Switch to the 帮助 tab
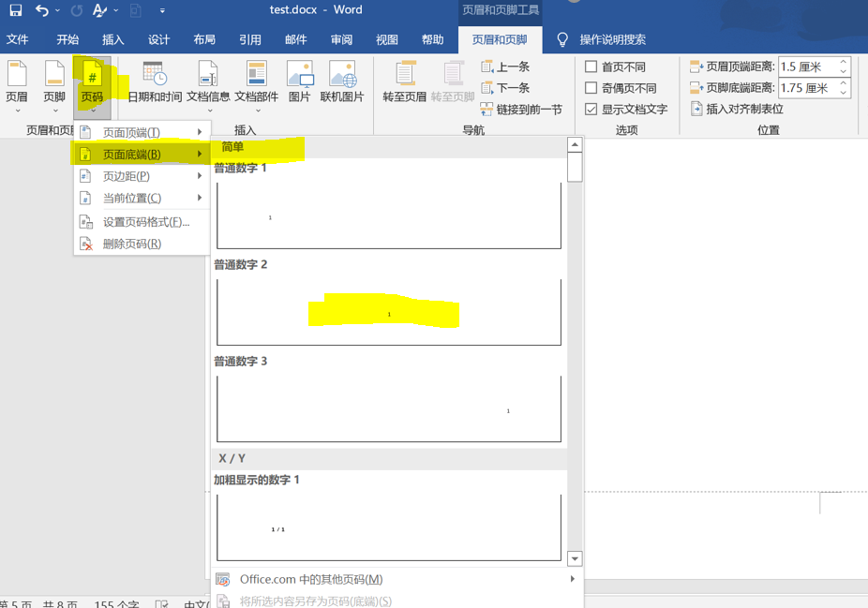 tap(432, 39)
